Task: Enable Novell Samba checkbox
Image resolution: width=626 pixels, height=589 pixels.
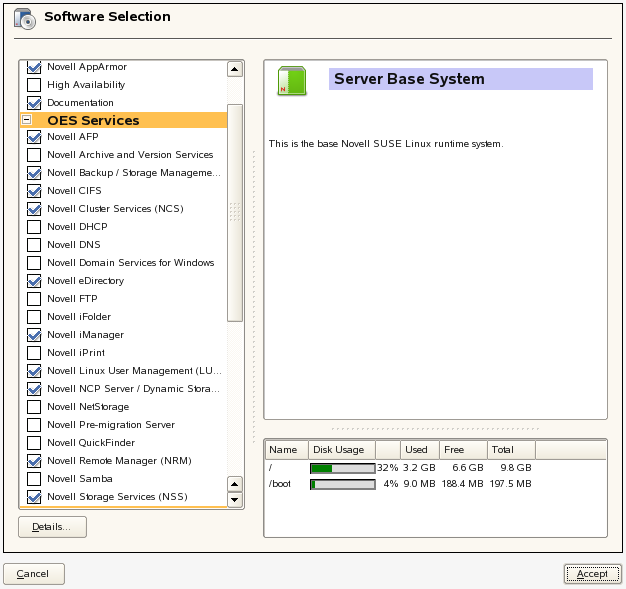Action: [34, 478]
